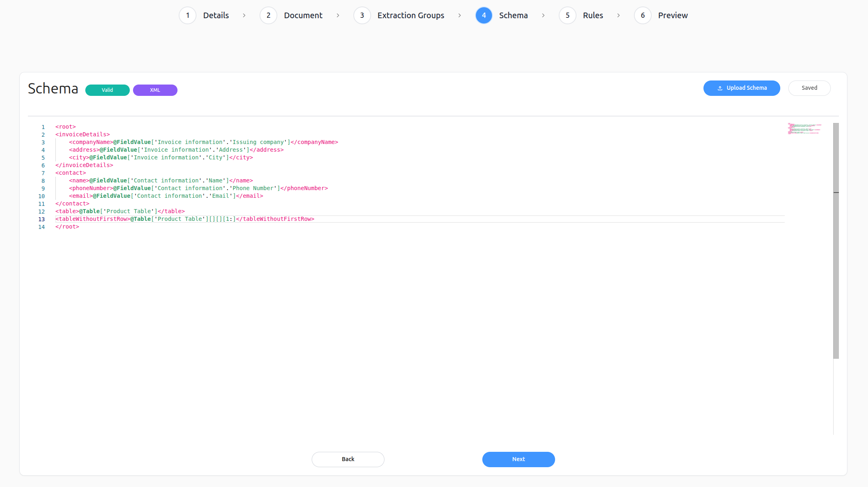
Task: Click the step 3 Extraction Groups circle
Action: [x=362, y=15]
